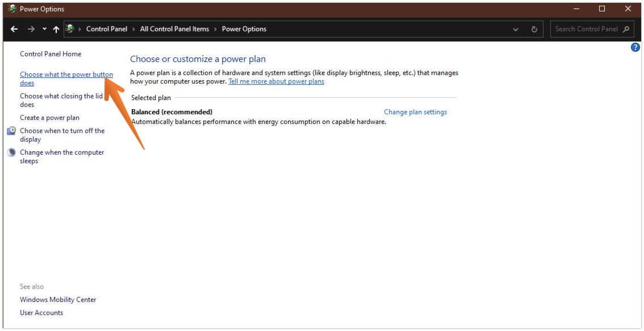Open Choose what the power button does
The image size is (644, 331).
66,75
